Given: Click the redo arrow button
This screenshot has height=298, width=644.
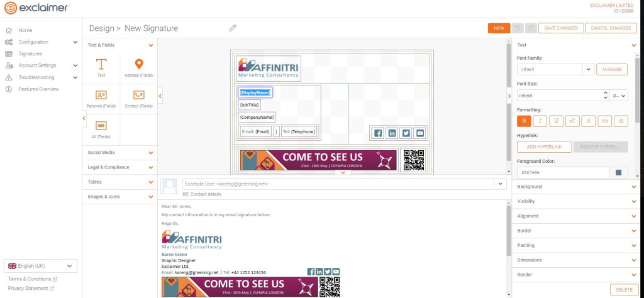Looking at the screenshot, I should point(531,28).
